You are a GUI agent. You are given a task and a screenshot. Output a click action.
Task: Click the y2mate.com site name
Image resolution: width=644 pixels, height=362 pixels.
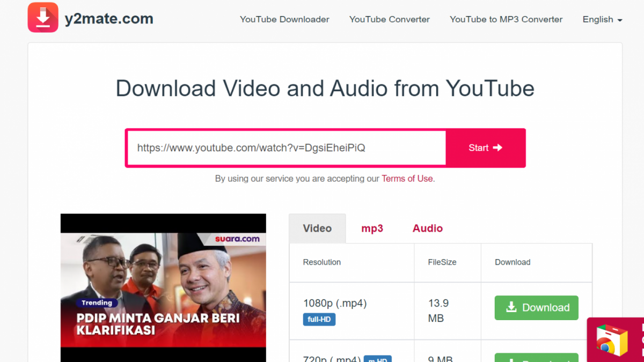(x=109, y=19)
